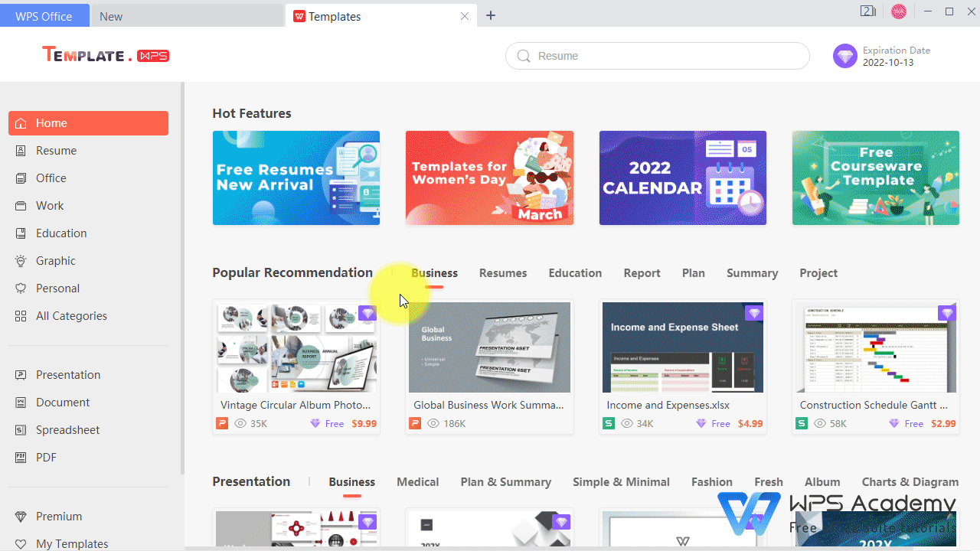
Task: Select Plan tab in Popular Recommendation
Action: click(694, 273)
